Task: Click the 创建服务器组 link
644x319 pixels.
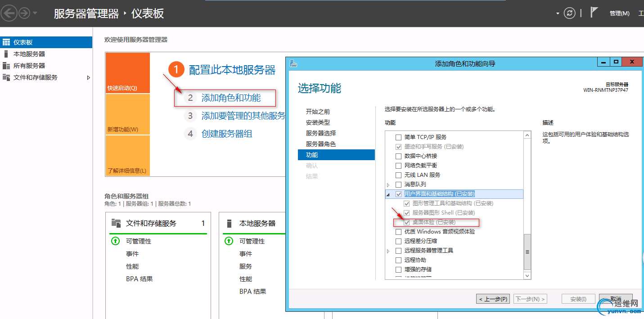Action: (x=227, y=134)
